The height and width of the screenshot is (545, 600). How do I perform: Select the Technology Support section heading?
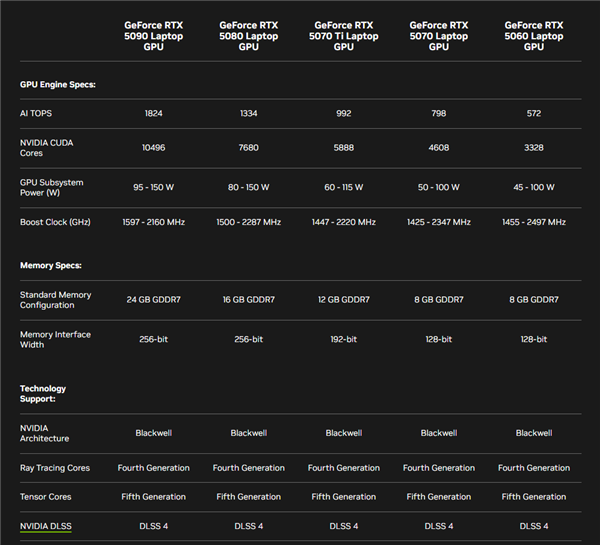tap(43, 394)
